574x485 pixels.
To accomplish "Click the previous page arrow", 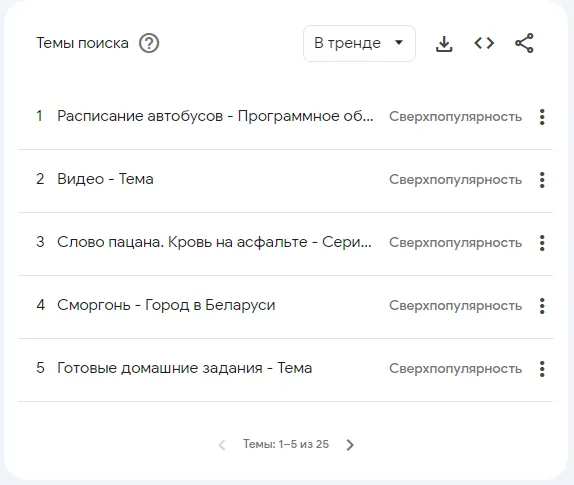I will (222, 445).
